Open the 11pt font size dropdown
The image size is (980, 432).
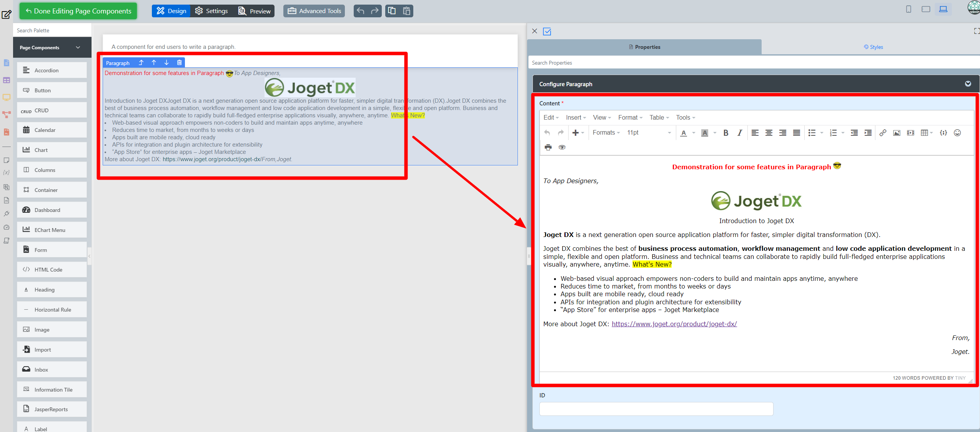click(649, 133)
